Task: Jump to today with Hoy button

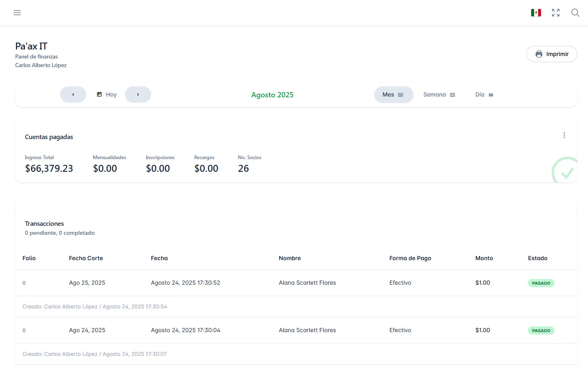Action: 107,94
